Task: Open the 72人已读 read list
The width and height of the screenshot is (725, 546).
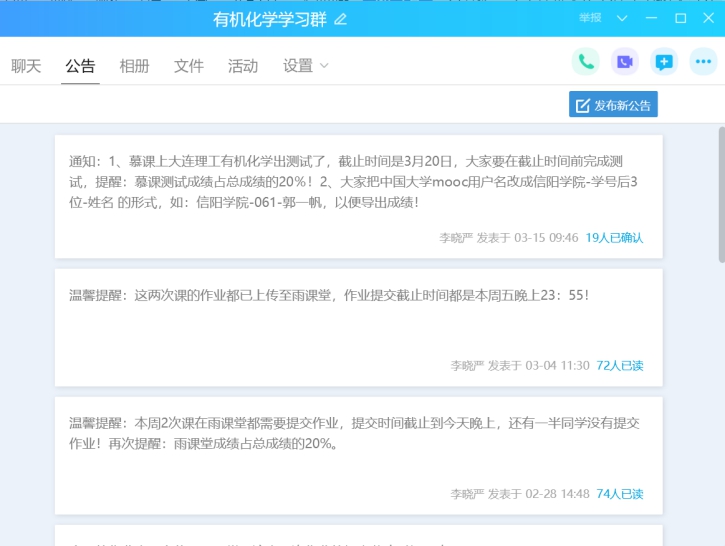Action: point(619,366)
